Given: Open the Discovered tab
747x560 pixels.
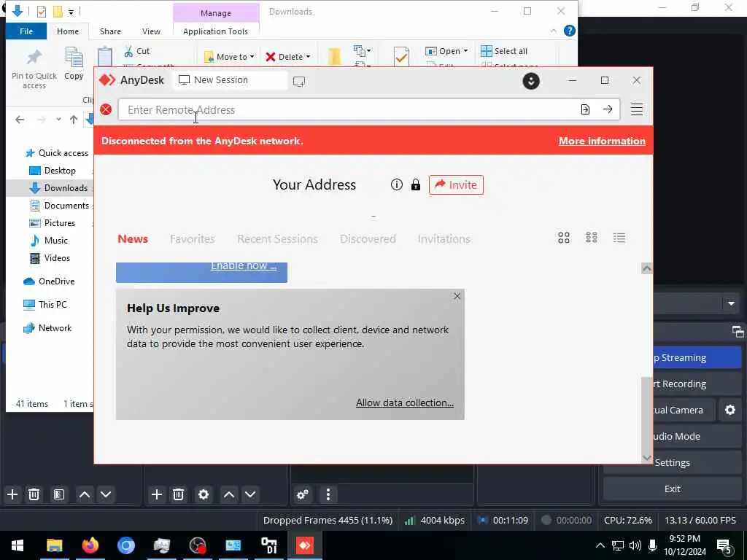Looking at the screenshot, I should click(368, 238).
